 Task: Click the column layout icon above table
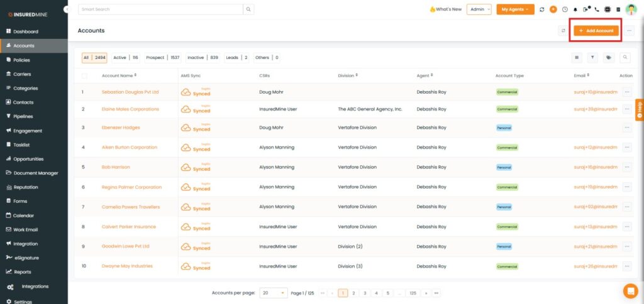coord(576,57)
